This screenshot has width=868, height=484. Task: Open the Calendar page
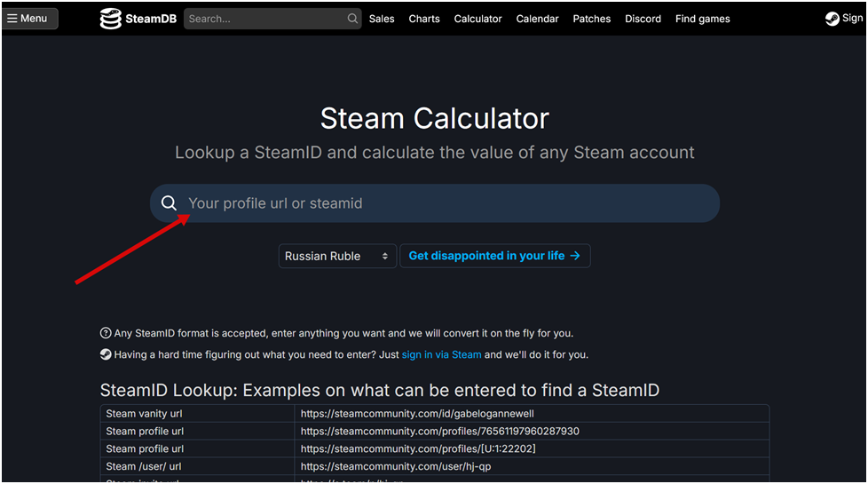537,19
